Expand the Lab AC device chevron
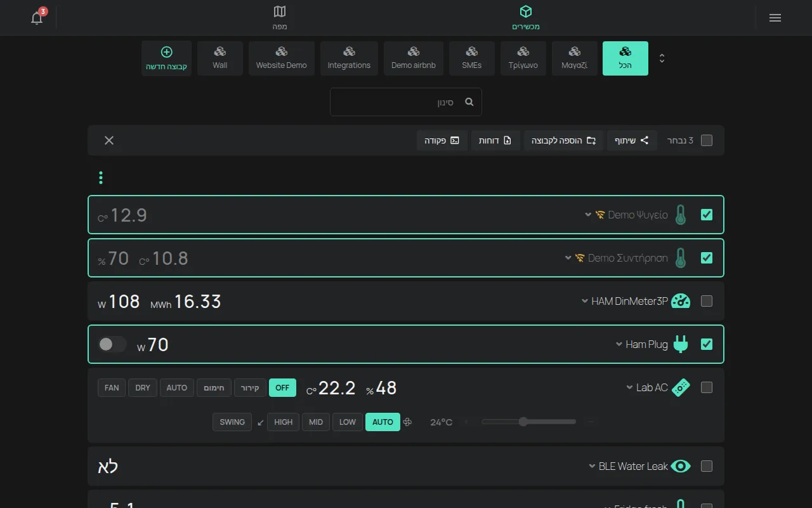 630,387
